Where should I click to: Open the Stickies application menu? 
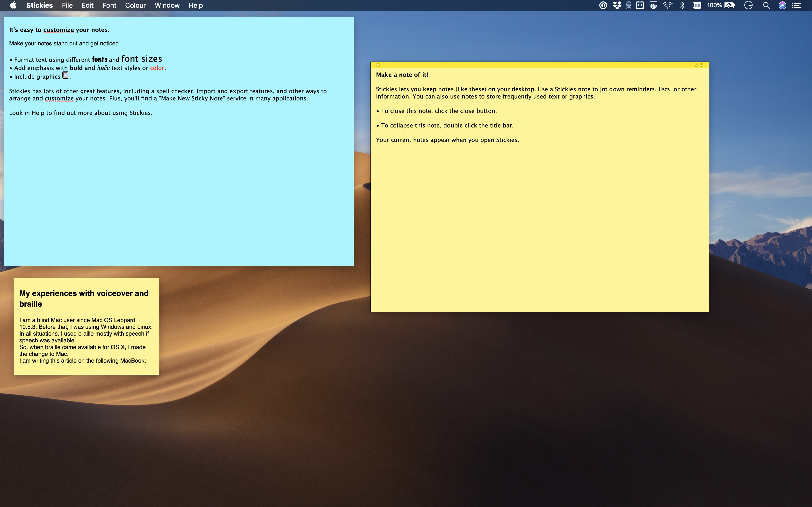point(39,5)
